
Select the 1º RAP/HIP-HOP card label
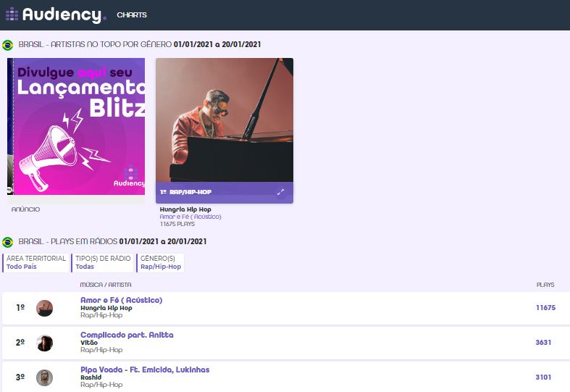185,192
